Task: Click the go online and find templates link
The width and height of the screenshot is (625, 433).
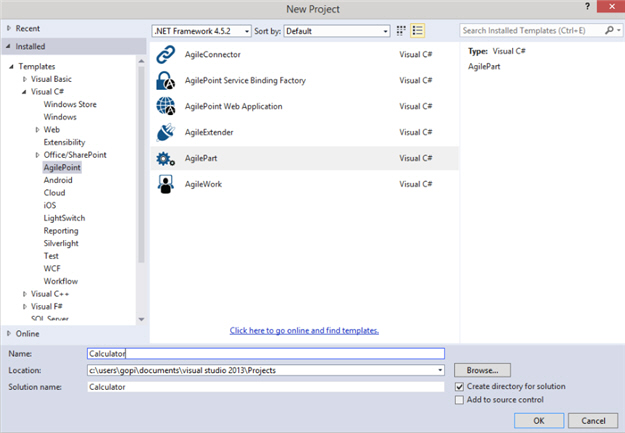Action: [304, 331]
